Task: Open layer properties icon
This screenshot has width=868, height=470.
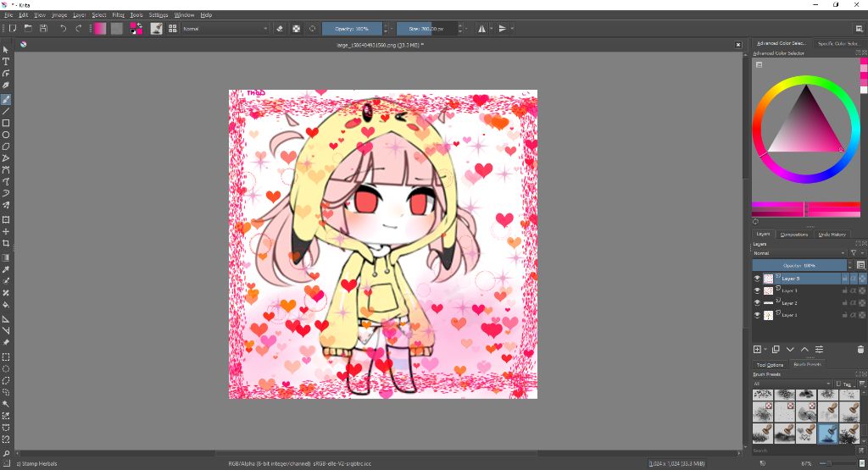Action: (x=820, y=350)
